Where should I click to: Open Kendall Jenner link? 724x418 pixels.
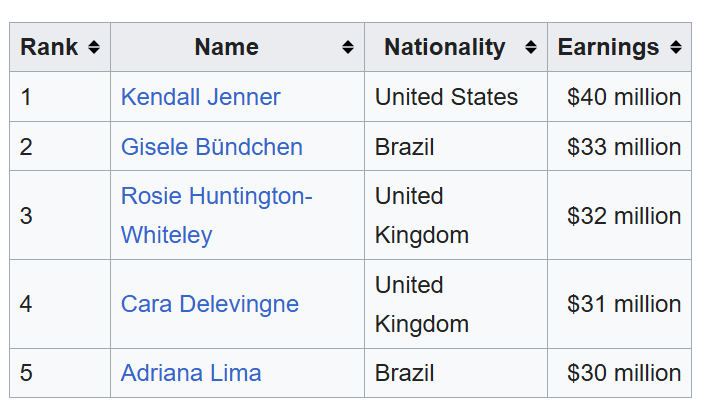tap(200, 97)
